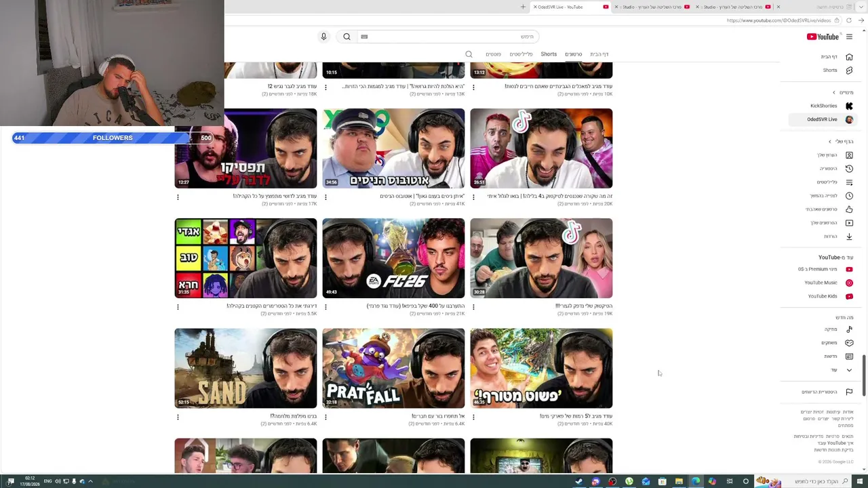Open the 31:35 tier-list video thumbnail
868x488 pixels.
tap(245, 258)
